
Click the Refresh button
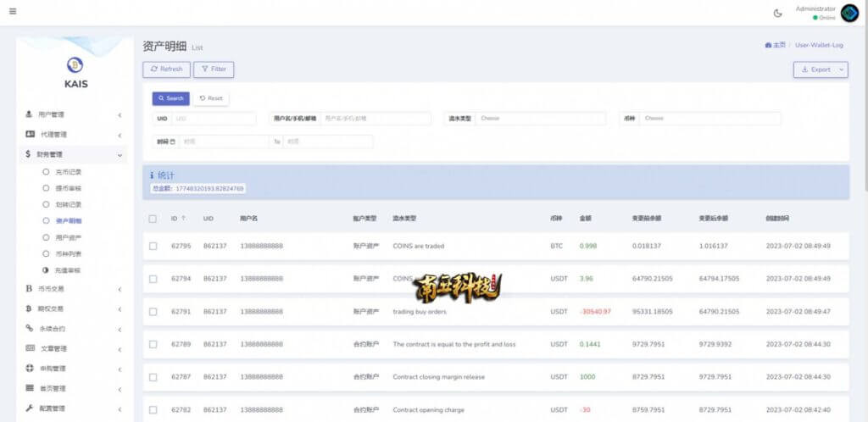[x=167, y=69]
